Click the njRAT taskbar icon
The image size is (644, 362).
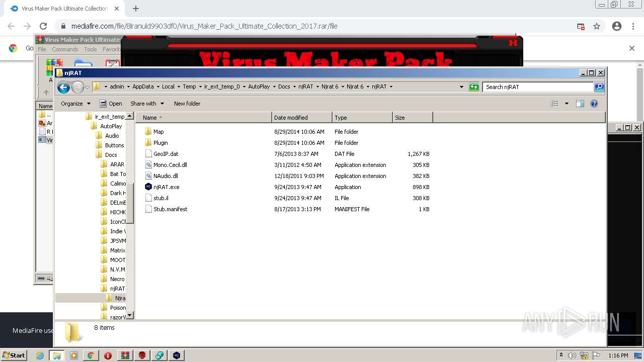[177, 355]
